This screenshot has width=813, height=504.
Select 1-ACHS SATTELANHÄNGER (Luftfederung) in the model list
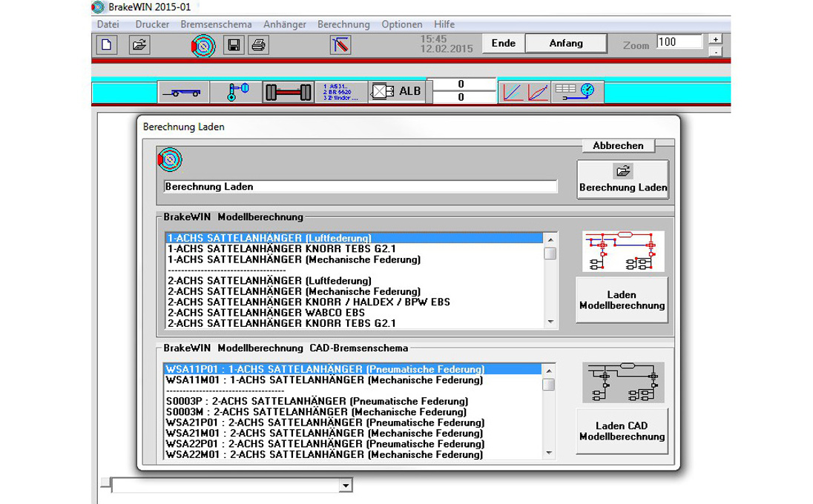tap(354, 238)
